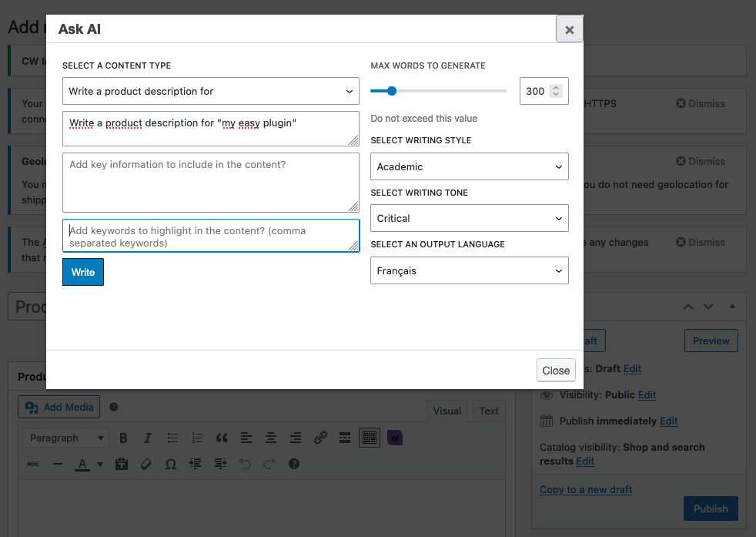Click the Close button in the dialog footer

(x=556, y=371)
